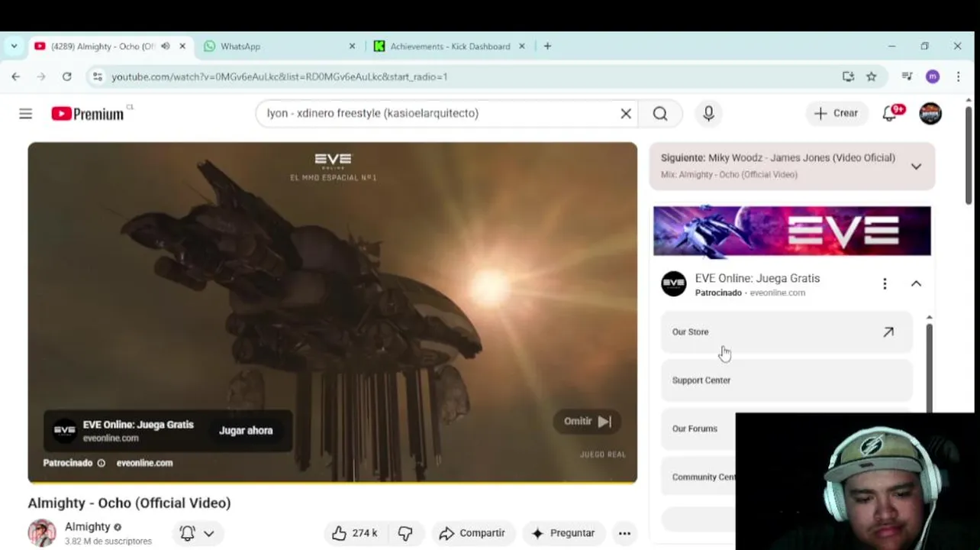Share the video with Compartir
Viewport: 980px width, 550px height.
pos(472,533)
